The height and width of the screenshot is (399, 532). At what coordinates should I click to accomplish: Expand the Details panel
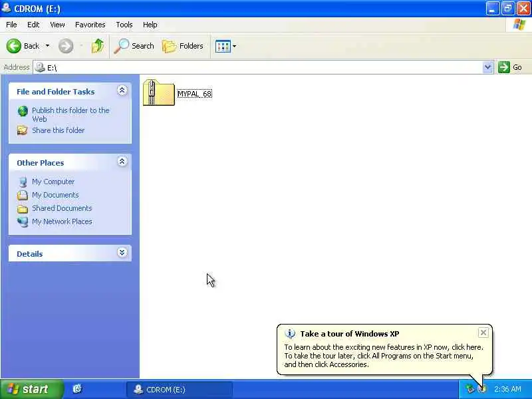pyautogui.click(x=122, y=253)
